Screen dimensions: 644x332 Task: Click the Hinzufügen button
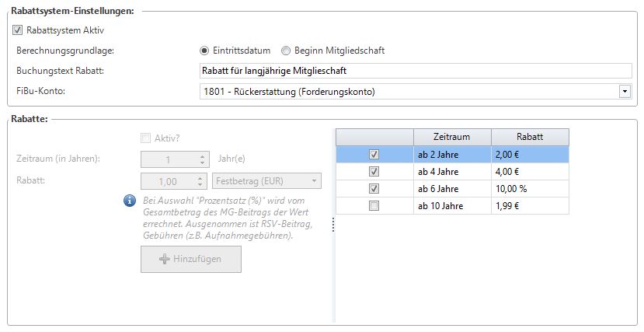coord(191,259)
